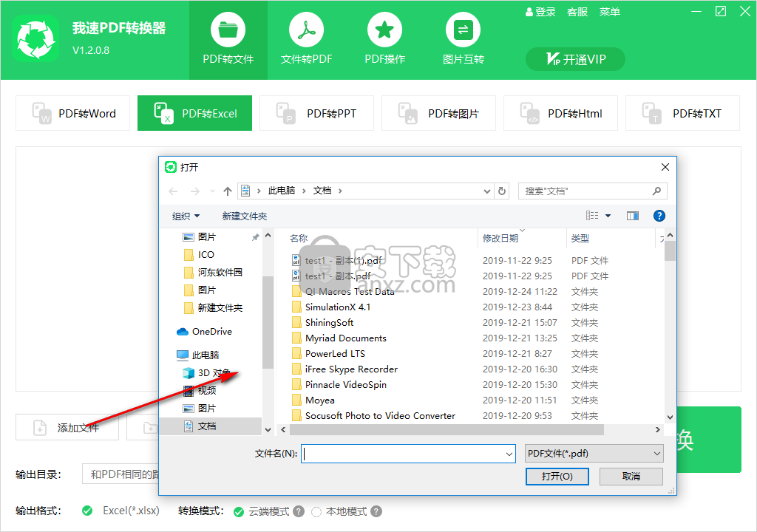Switch to the PDF转Html tab
This screenshot has width=757, height=532.
[560, 113]
